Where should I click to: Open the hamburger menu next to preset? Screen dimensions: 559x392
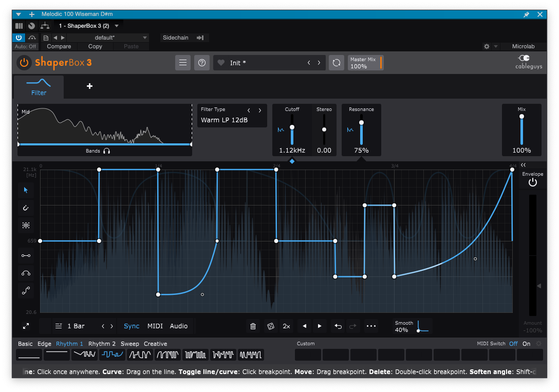(x=183, y=63)
